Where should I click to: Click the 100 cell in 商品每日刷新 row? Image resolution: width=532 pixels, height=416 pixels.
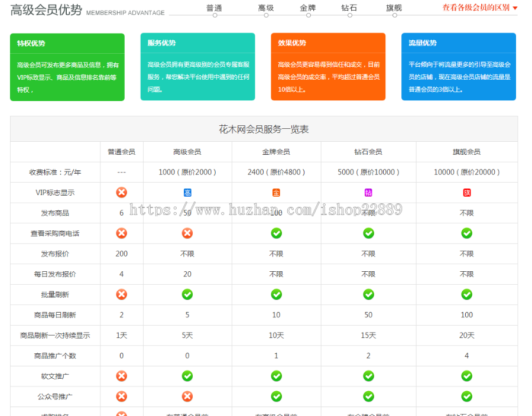pyautogui.click(x=467, y=314)
